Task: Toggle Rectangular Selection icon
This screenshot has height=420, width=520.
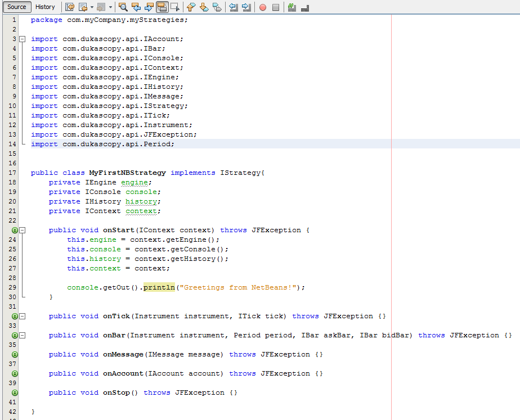Action: click(x=175, y=7)
